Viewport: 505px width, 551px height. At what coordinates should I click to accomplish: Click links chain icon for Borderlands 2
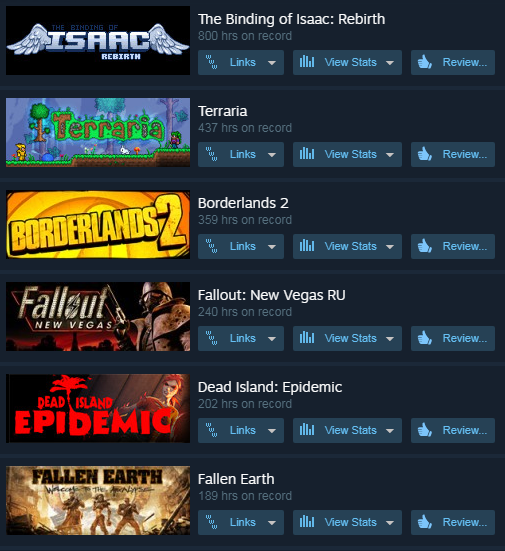point(211,246)
